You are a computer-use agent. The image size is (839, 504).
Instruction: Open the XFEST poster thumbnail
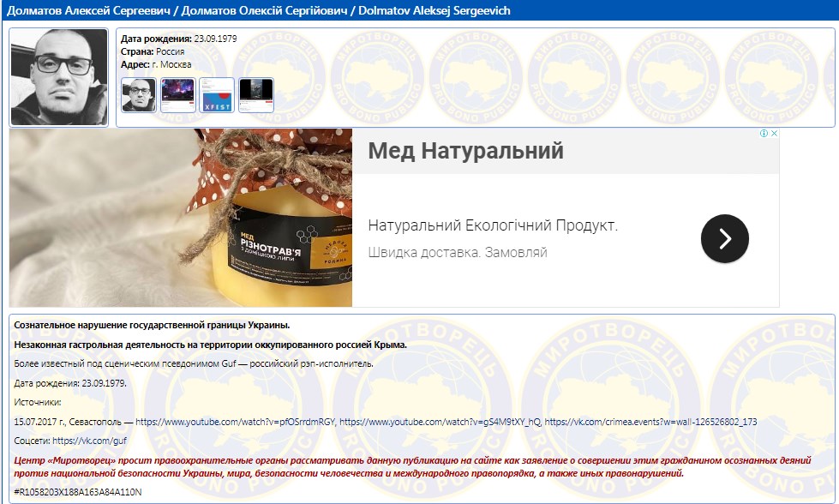tap(217, 95)
